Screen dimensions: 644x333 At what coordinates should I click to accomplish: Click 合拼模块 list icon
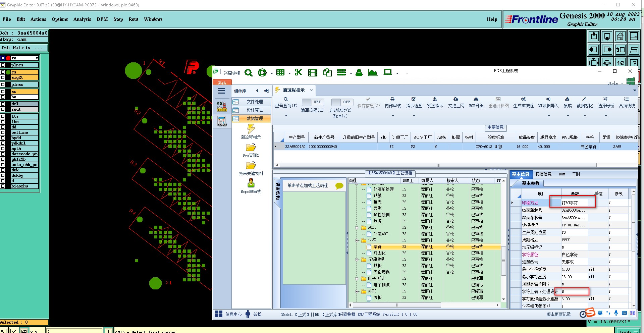[x=626, y=99]
